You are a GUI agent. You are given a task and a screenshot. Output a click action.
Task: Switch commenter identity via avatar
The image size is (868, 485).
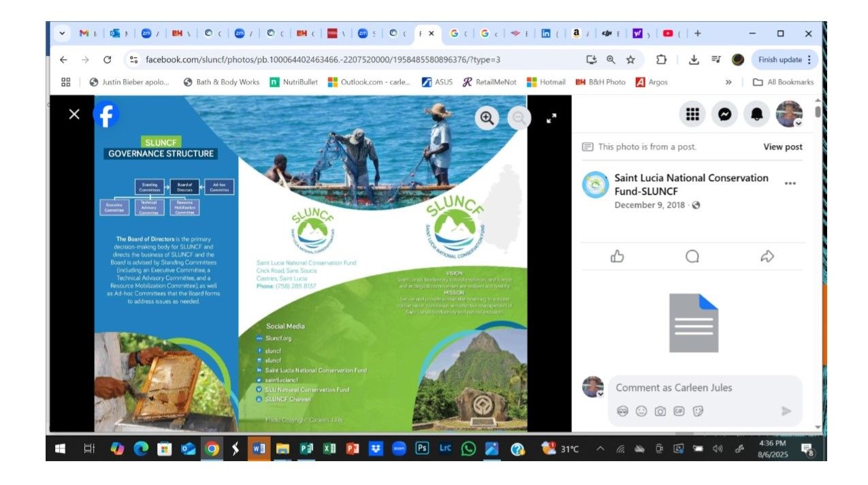(x=593, y=387)
